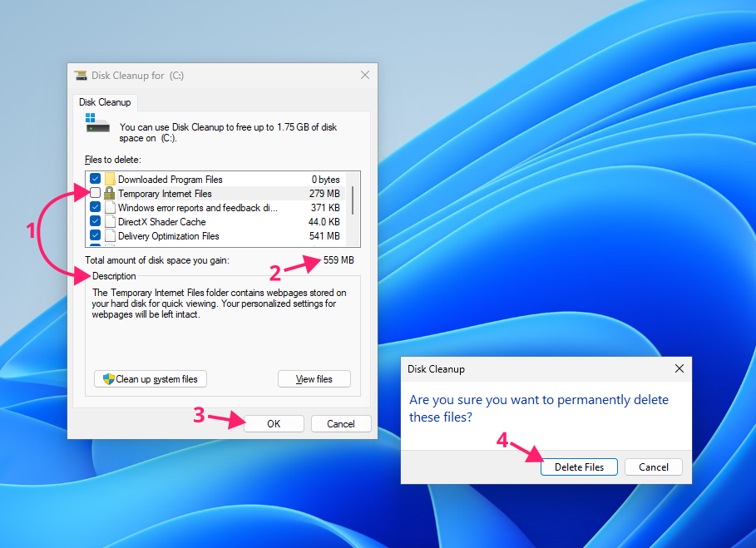
Task: Click the Windows error reports file icon
Action: (110, 208)
